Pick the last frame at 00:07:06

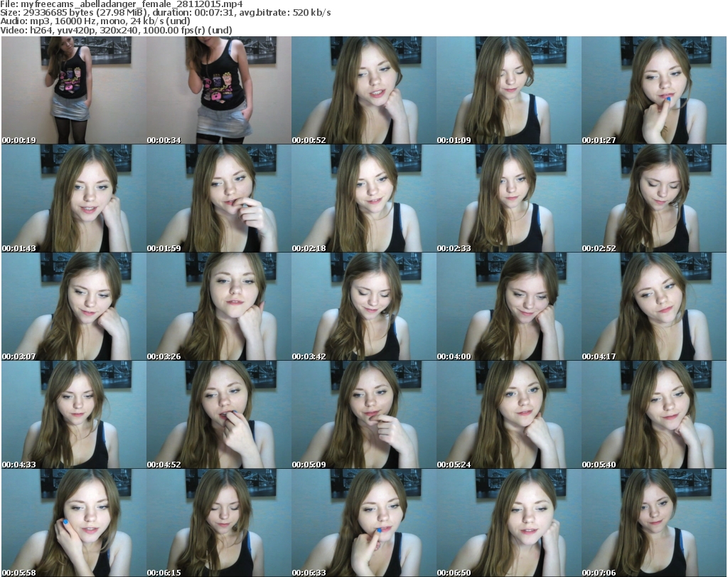click(x=654, y=523)
